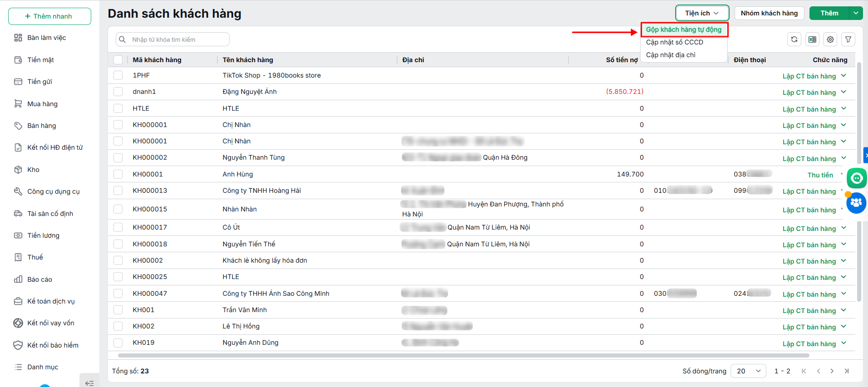Viewport: 868px width, 387px height.
Task: Select checkbox for KH000002 Nguyễn Thanh Tùng
Action: coord(118,157)
